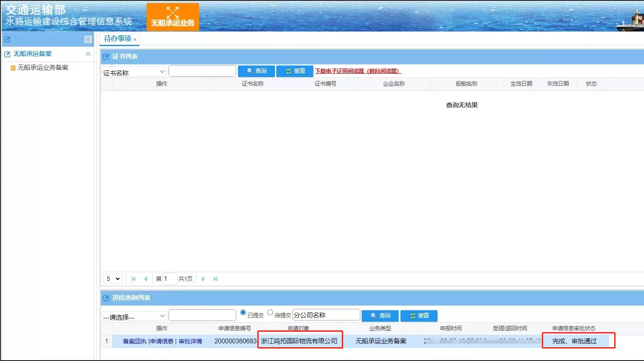Click the 船舶名称 column header
The image size is (644, 361).
467,84
